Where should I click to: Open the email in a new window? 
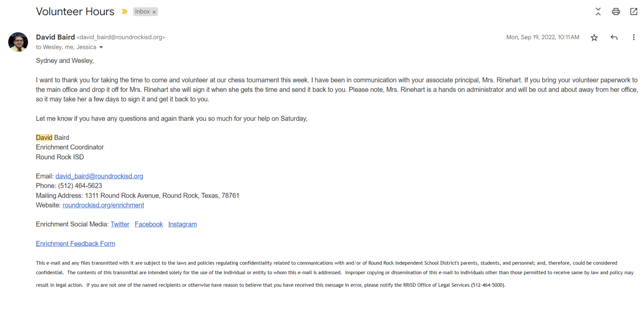tap(634, 12)
